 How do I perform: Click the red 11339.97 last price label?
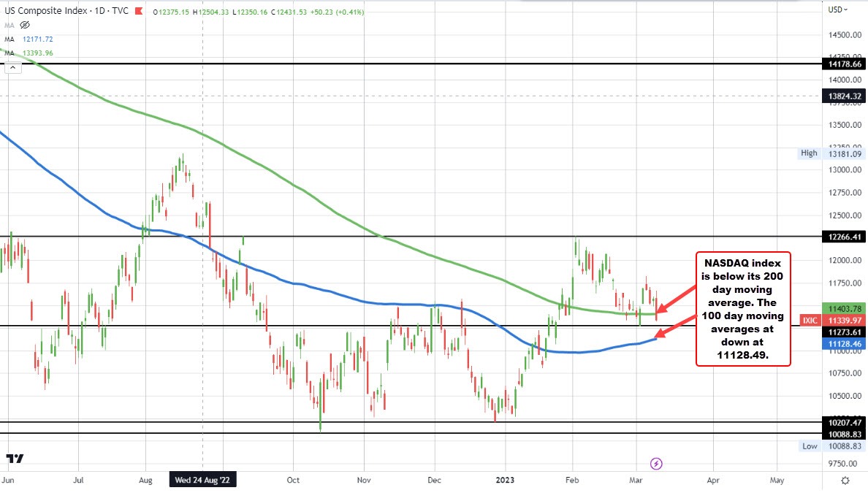(x=845, y=321)
